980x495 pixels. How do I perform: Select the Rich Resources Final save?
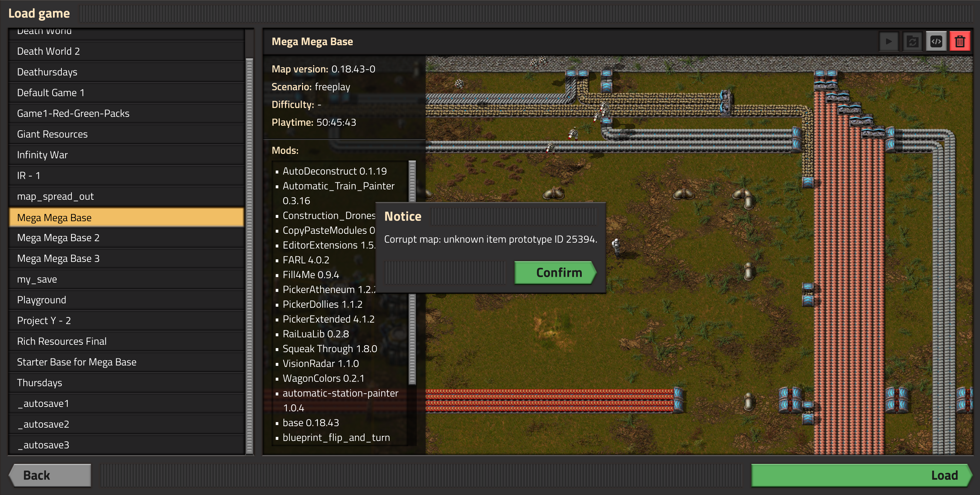coord(126,341)
